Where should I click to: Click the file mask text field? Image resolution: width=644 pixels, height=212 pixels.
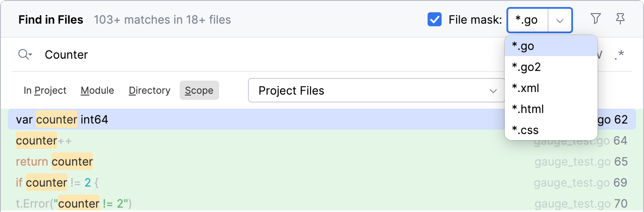pyautogui.click(x=527, y=20)
